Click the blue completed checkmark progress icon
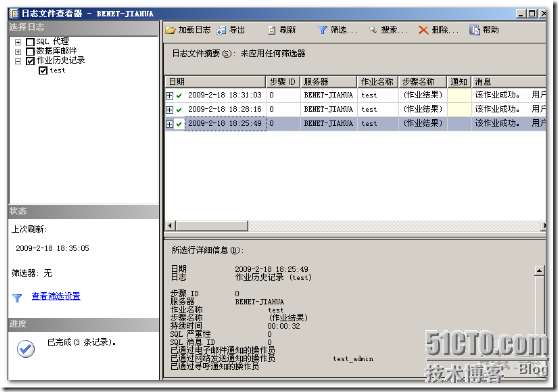The width and height of the screenshot is (558, 392). 26,349
